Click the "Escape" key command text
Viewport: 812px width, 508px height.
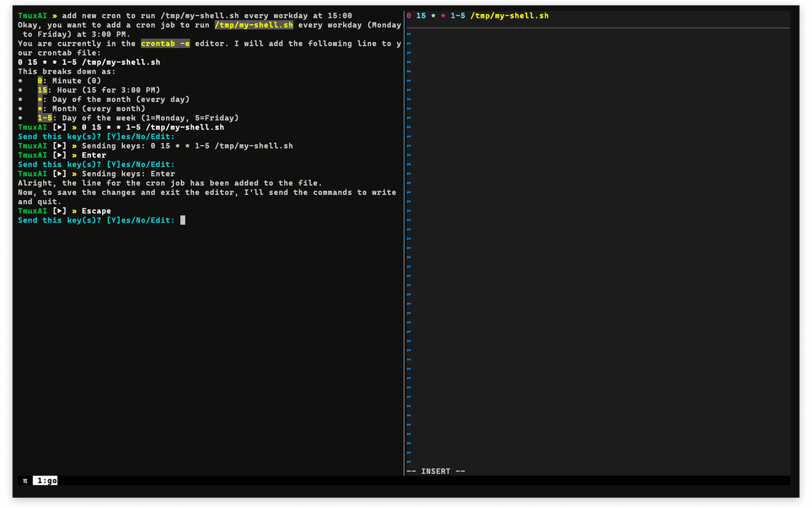coord(96,211)
